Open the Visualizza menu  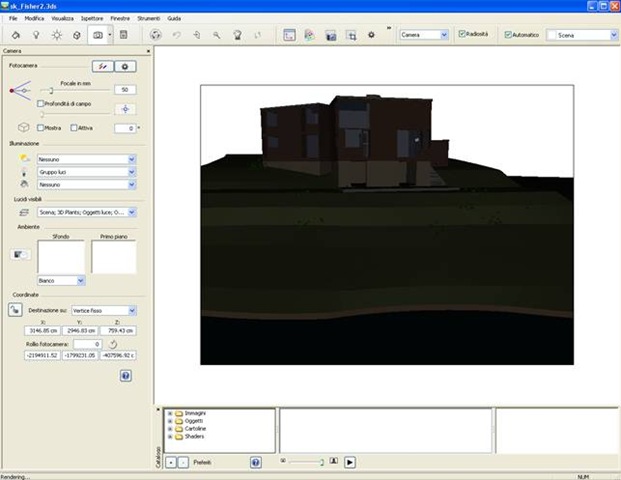[x=62, y=19]
